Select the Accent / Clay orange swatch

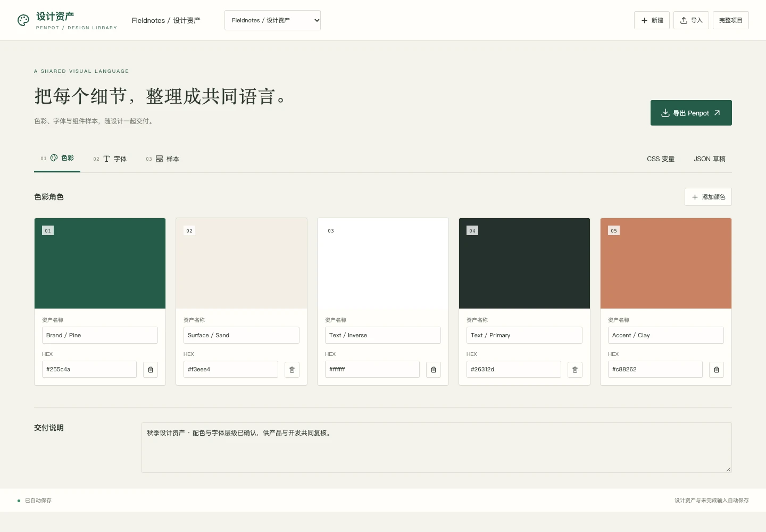tap(666, 263)
